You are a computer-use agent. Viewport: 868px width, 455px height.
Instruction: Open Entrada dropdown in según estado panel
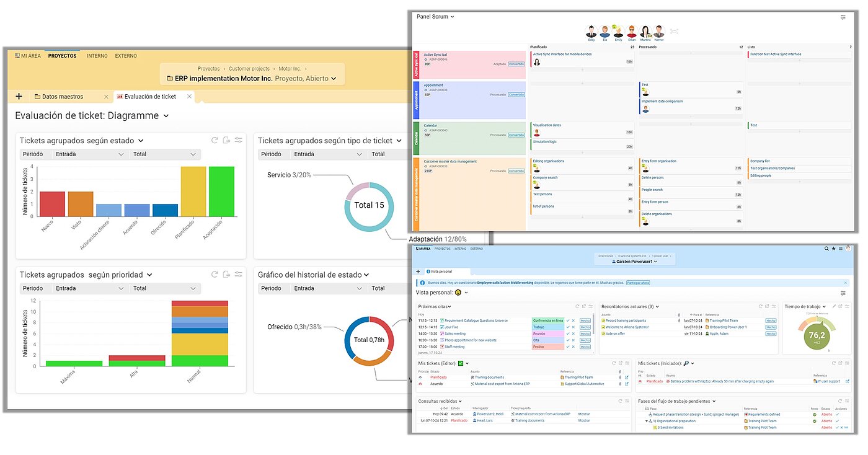click(90, 154)
